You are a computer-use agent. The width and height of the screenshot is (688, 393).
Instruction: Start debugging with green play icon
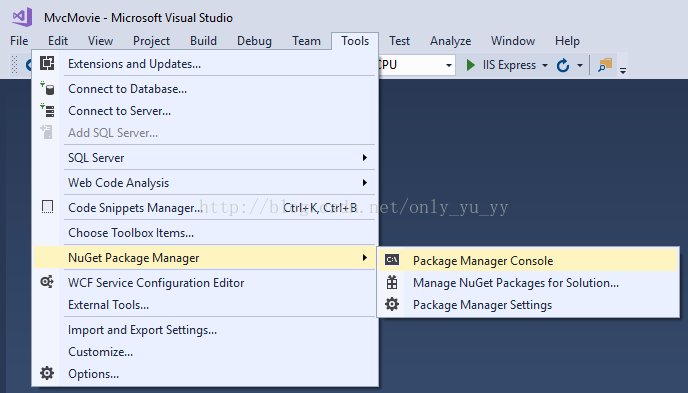point(471,65)
